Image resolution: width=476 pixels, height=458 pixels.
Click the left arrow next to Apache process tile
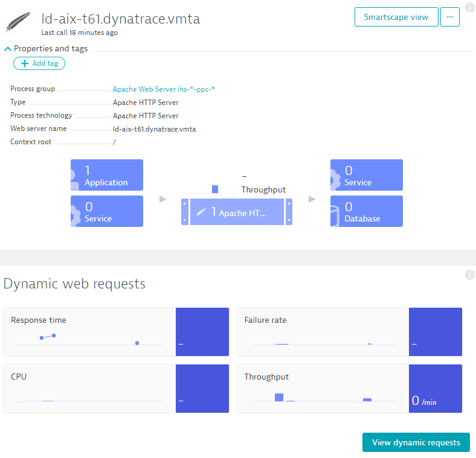tap(162, 199)
